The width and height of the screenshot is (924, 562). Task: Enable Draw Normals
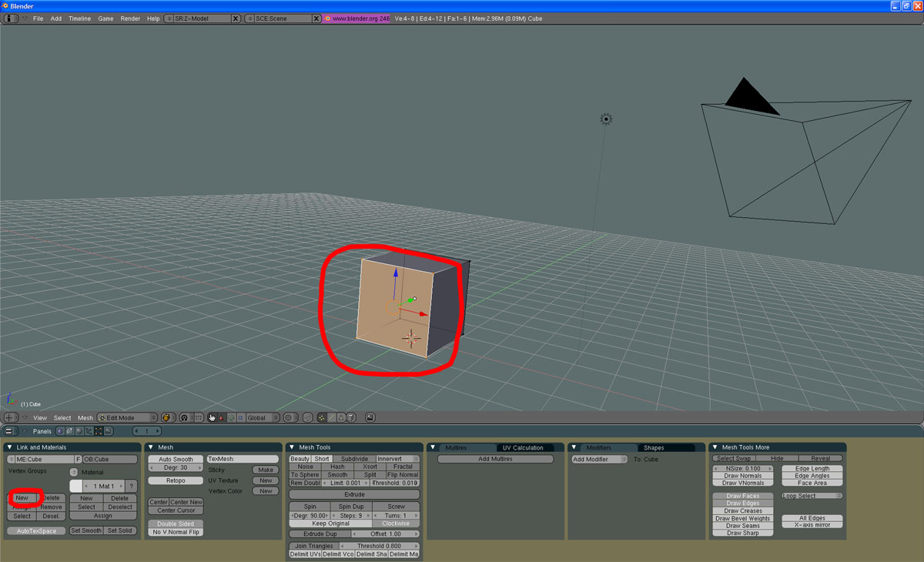[743, 476]
